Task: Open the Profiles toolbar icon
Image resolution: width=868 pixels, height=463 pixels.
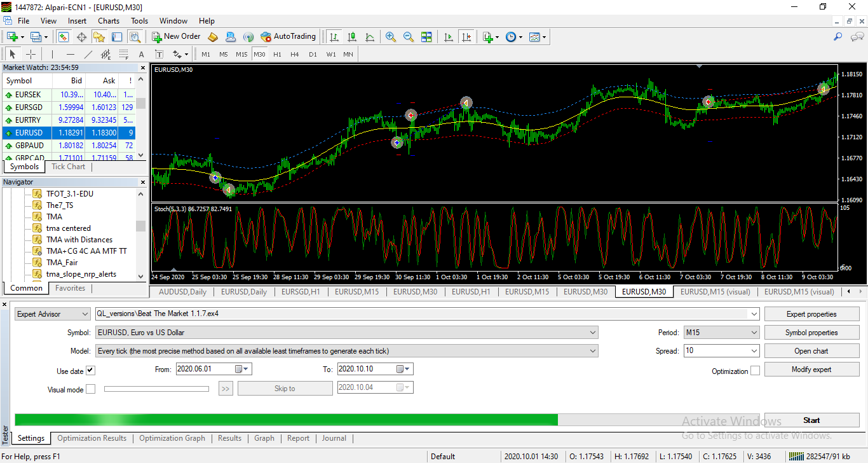Action: point(37,37)
